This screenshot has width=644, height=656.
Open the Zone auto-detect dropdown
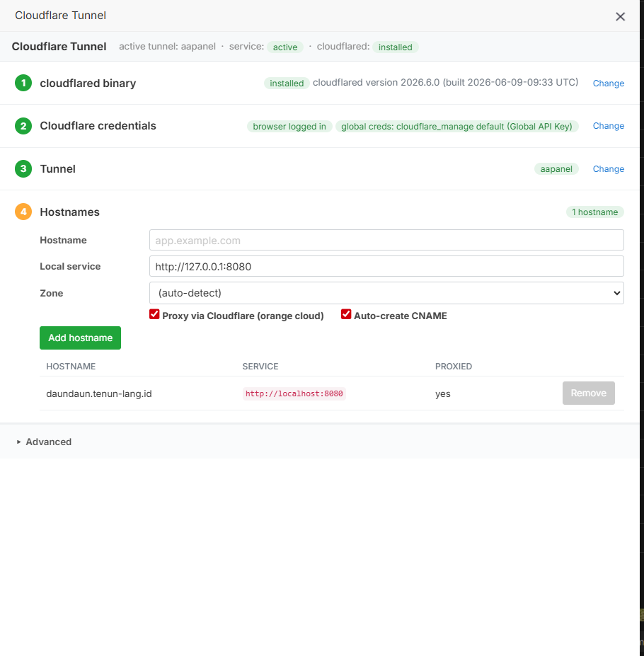[x=386, y=293]
